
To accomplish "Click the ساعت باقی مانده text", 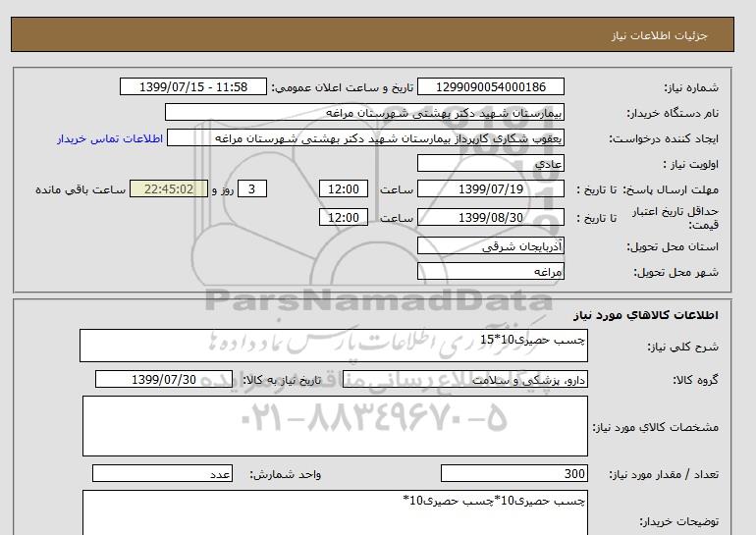I will click(81, 189).
